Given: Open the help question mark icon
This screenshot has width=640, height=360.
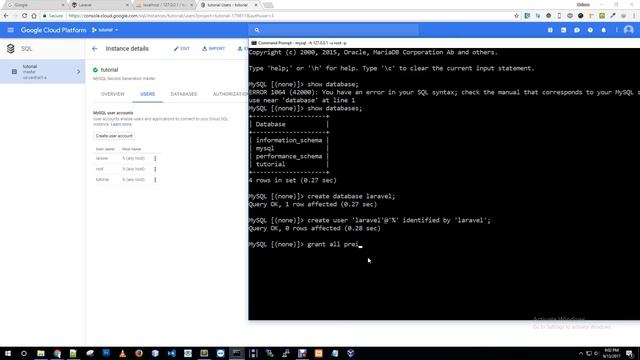Looking at the screenshot, I should [590, 30].
